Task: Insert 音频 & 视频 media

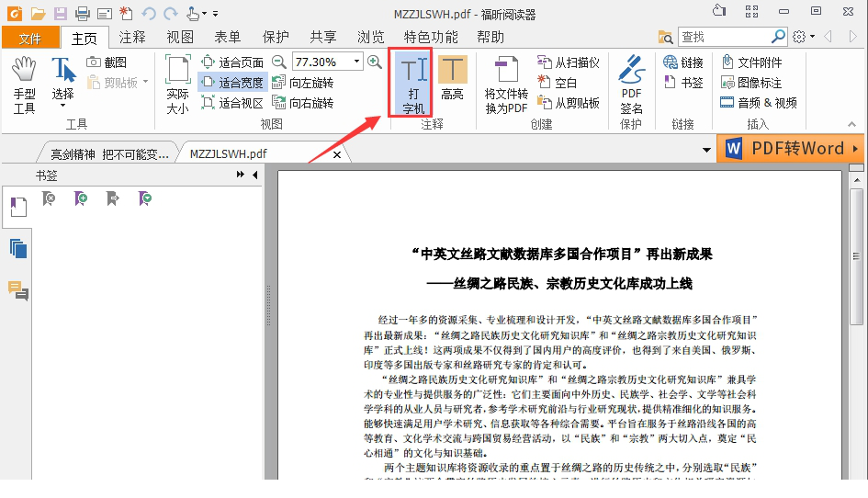Action: pos(759,103)
